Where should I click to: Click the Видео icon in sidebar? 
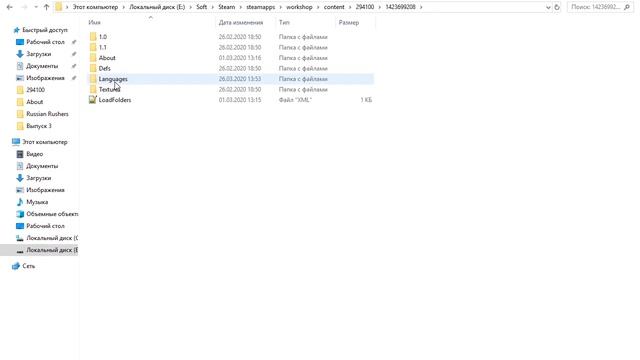[20, 154]
